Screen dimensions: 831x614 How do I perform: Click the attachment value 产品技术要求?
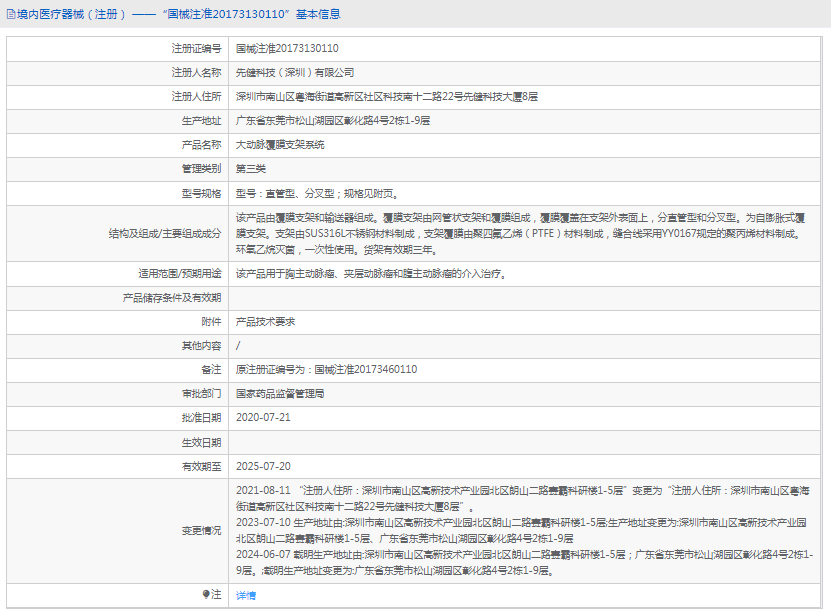coord(265,322)
